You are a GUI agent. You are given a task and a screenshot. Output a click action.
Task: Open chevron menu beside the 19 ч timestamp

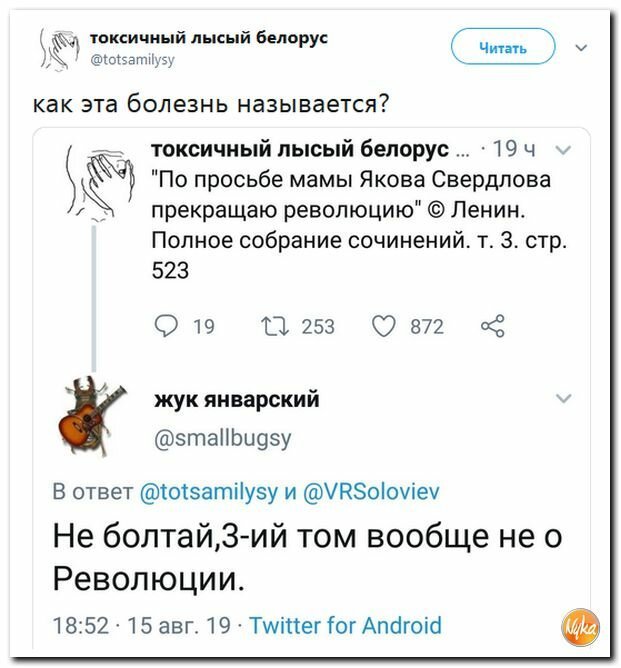click(564, 149)
